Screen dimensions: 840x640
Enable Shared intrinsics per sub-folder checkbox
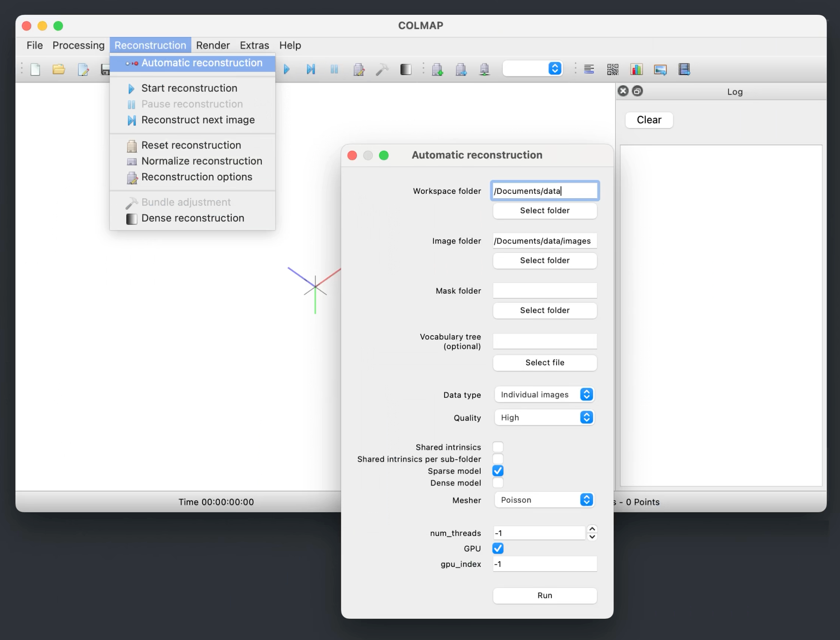(498, 459)
